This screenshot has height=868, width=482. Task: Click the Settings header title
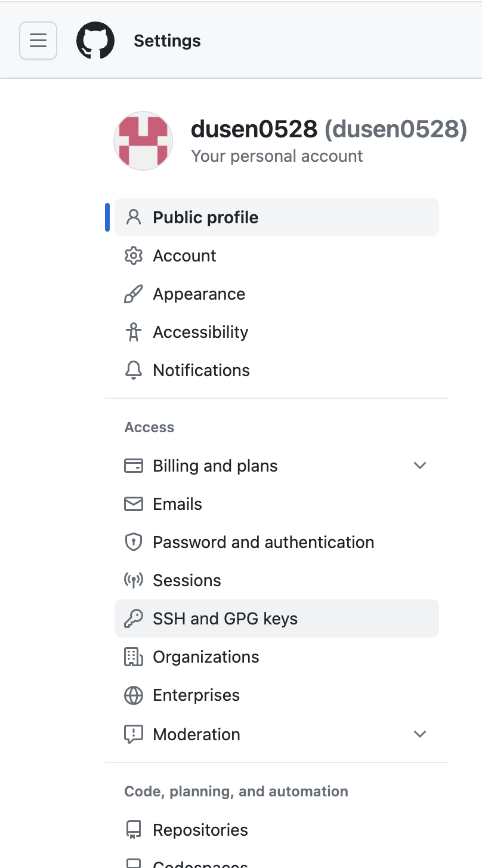pyautogui.click(x=167, y=41)
